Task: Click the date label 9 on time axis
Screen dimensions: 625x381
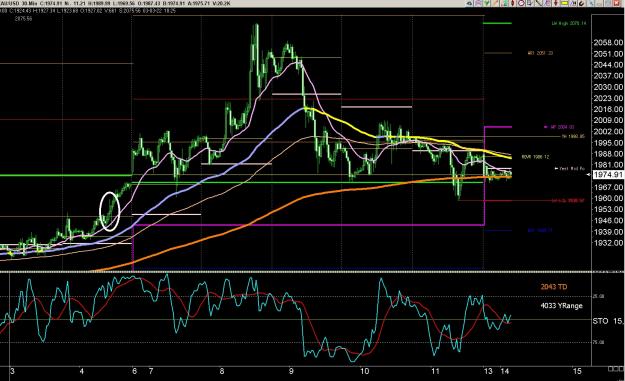Action: click(x=291, y=371)
